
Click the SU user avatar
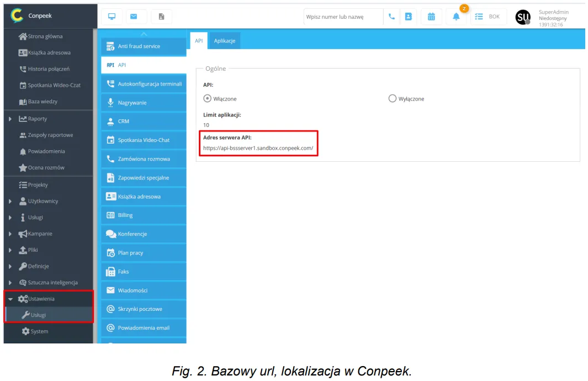pos(522,18)
